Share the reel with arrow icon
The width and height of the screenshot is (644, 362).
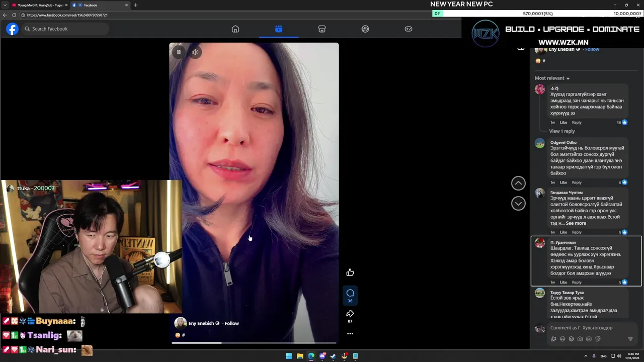click(x=350, y=313)
